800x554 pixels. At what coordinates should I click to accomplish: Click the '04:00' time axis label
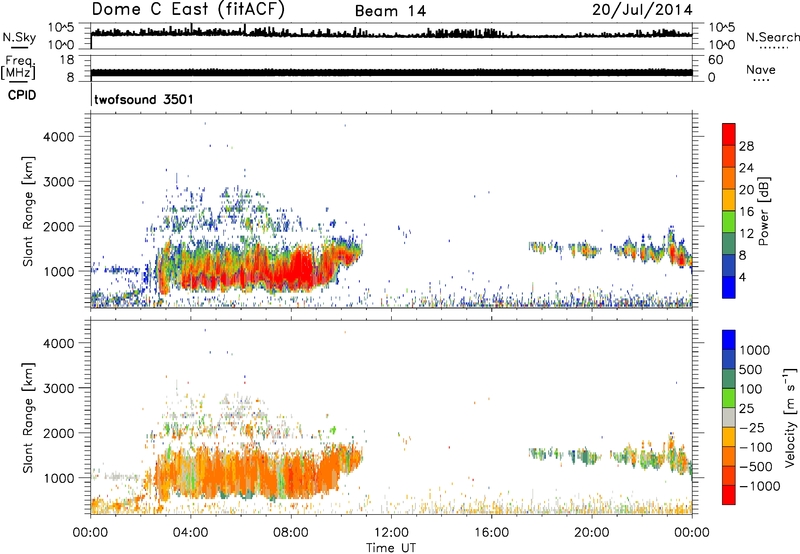[191, 533]
